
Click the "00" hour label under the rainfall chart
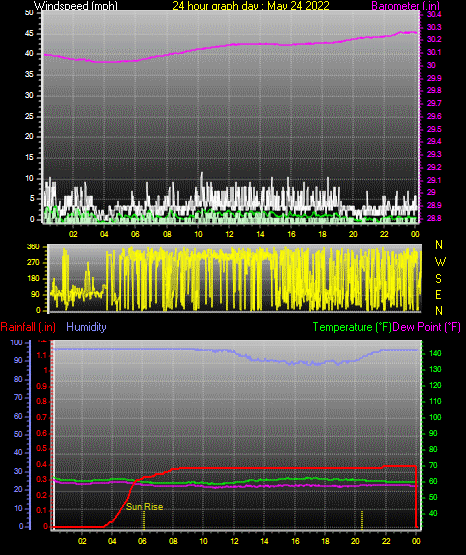tap(416, 541)
